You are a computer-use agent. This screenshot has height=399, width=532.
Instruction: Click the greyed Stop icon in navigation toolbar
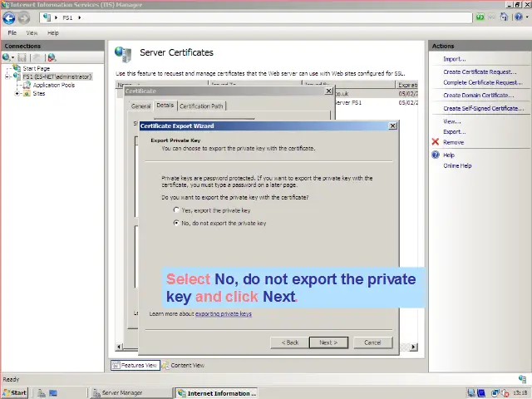(491, 17)
